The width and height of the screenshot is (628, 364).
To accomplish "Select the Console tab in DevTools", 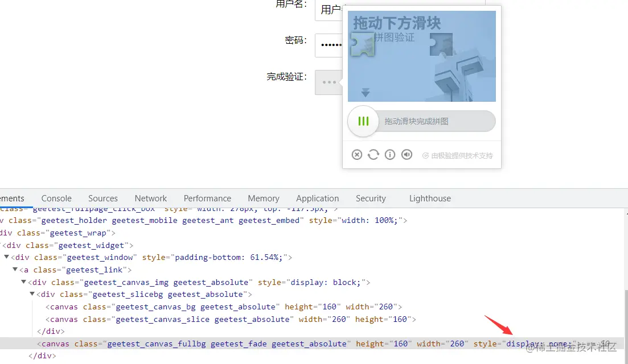I will pyautogui.click(x=56, y=198).
